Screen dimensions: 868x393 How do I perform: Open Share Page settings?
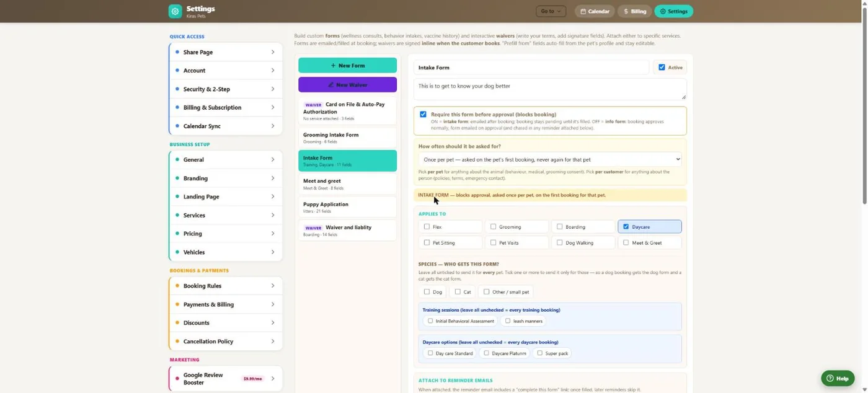[x=226, y=52]
